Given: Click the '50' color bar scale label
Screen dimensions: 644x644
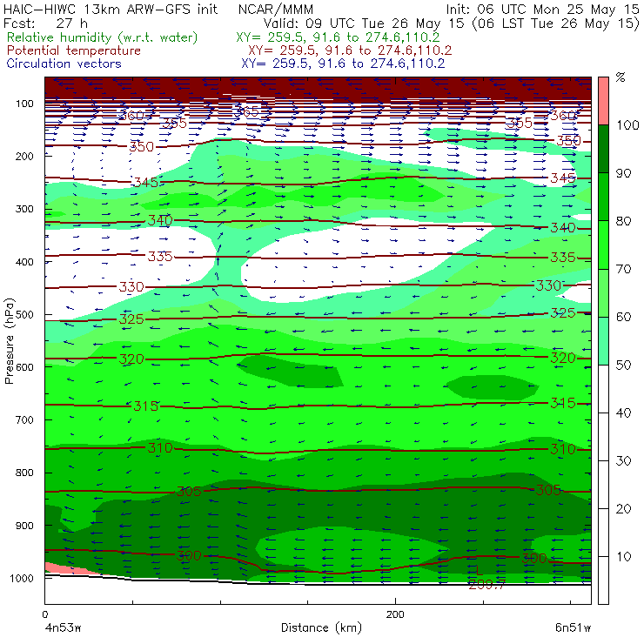Looking at the screenshot, I should pos(623,365).
